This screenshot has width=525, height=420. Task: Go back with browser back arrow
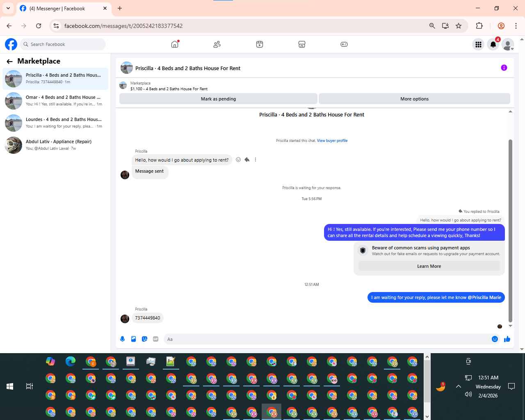[9, 26]
